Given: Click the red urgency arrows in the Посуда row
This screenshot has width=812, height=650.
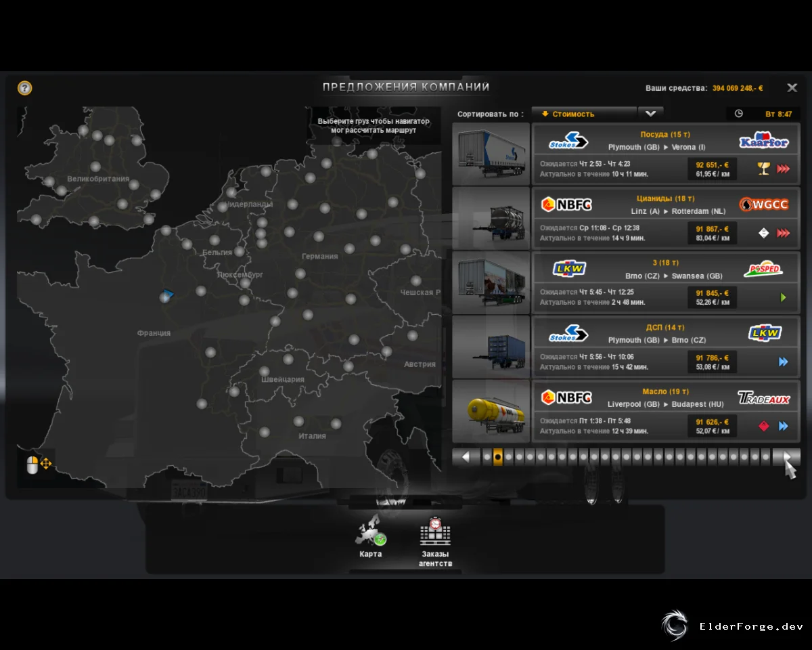Looking at the screenshot, I should (784, 169).
